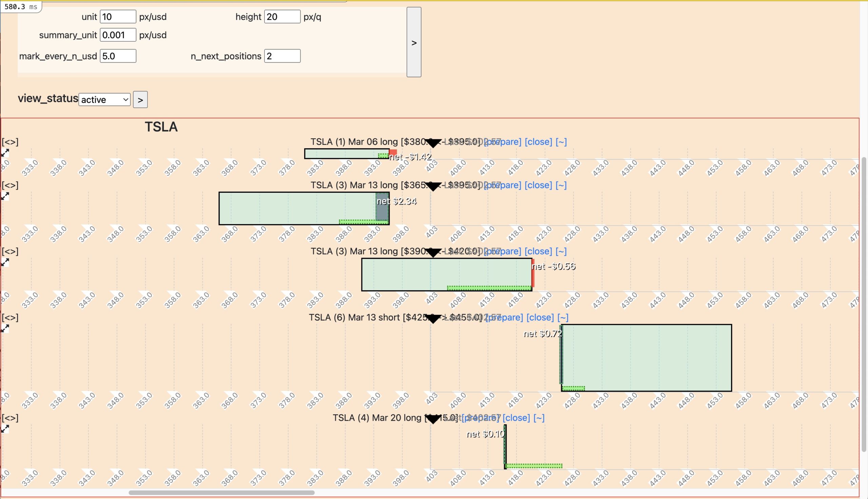The image size is (868, 499).
Task: Click the mark_every_n_usd input field
Action: point(118,56)
